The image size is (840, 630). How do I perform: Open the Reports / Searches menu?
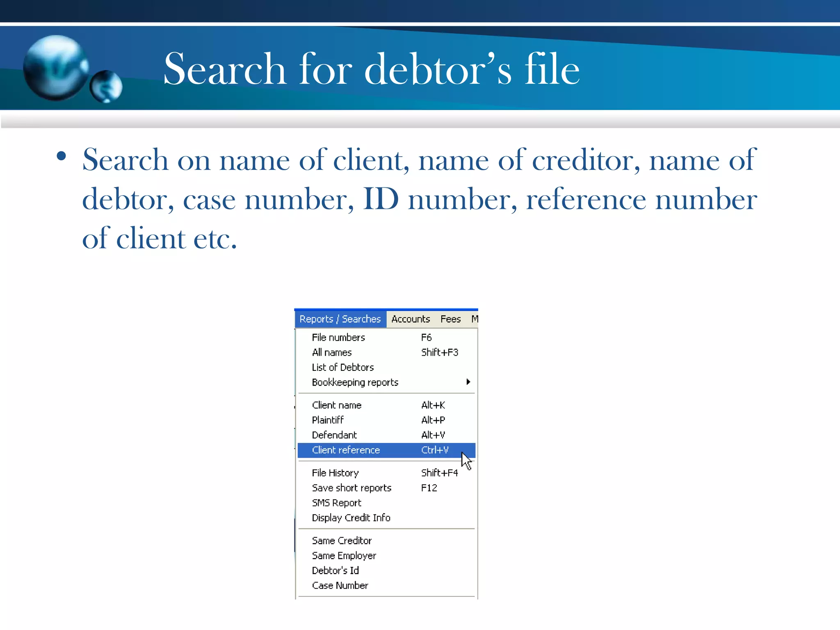(340, 319)
